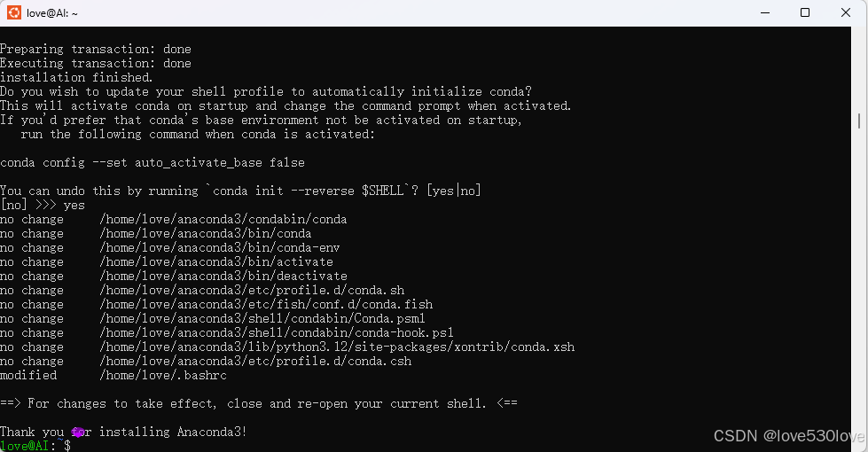
Task: Click the conda.fish path line
Action: (266, 305)
